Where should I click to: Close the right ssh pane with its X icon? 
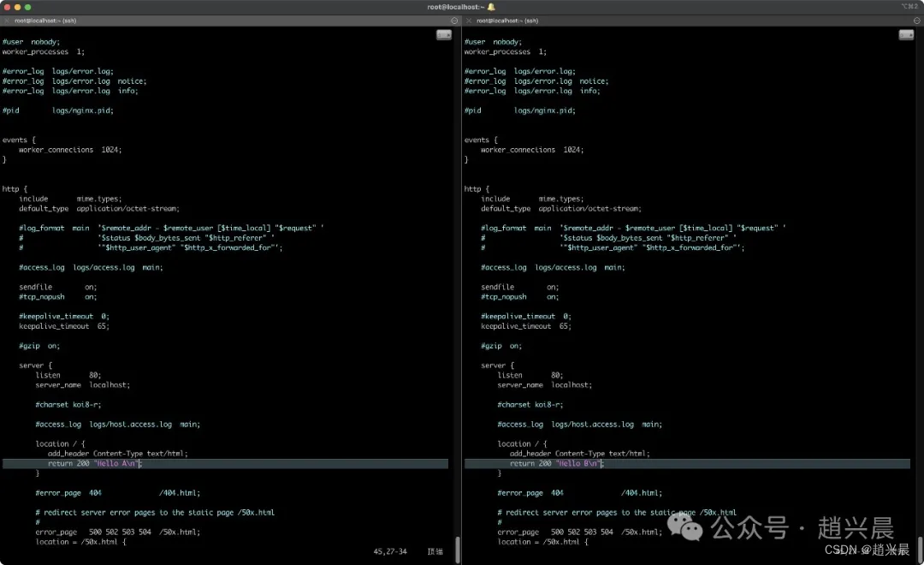[x=469, y=21]
